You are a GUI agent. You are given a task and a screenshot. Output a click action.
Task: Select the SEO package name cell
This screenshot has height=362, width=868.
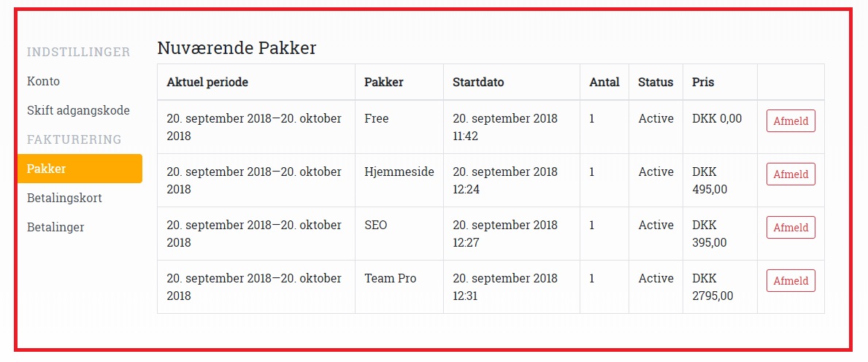(376, 225)
